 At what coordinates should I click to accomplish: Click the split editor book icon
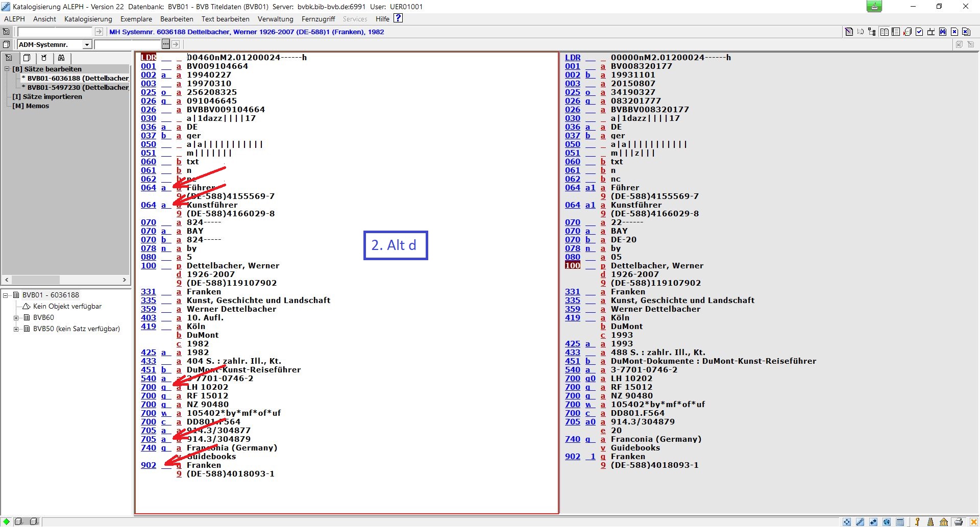pos(884,32)
